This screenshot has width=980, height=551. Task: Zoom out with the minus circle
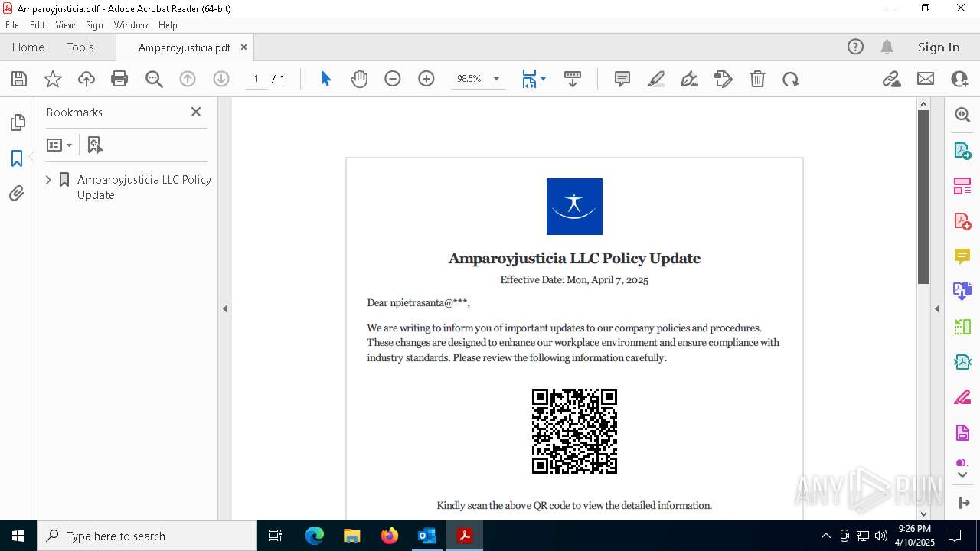[x=393, y=79]
